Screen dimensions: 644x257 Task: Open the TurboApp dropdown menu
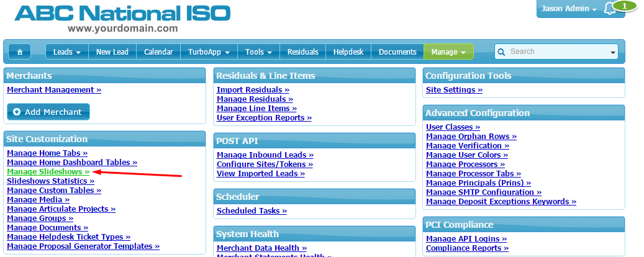click(209, 52)
